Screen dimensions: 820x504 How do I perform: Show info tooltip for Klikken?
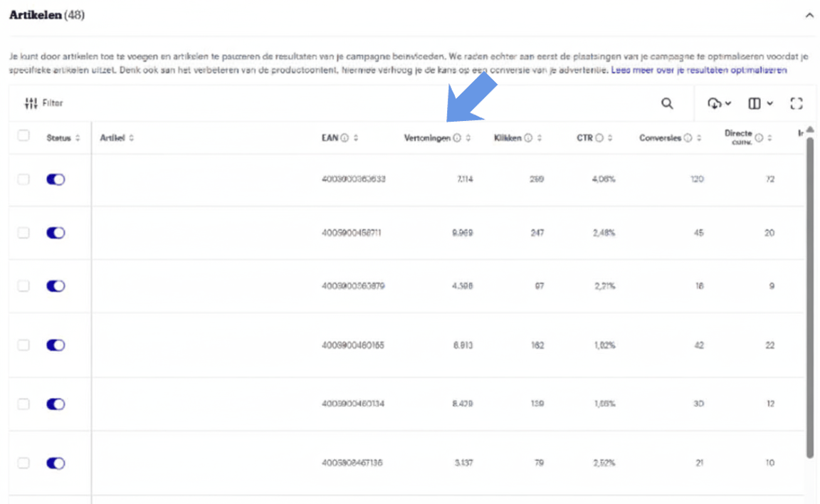[528, 138]
